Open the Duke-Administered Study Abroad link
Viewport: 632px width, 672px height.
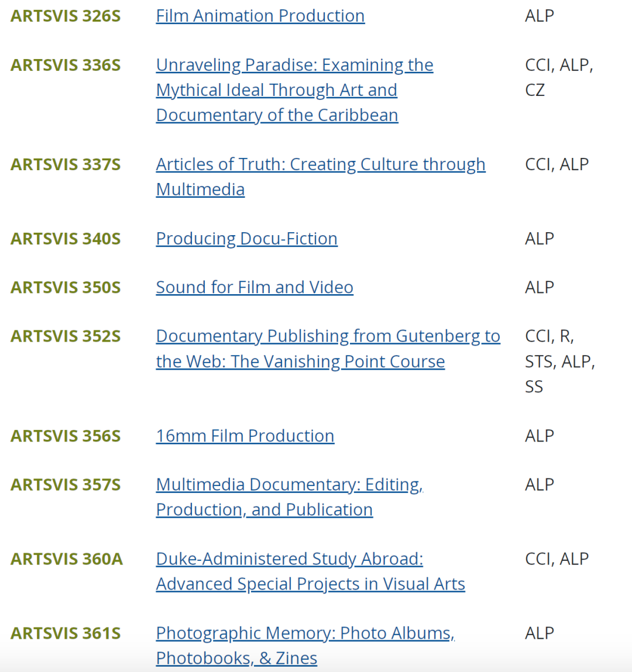pos(289,559)
